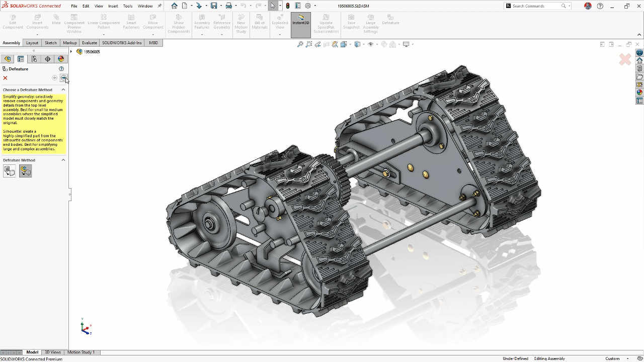Select the Simplify geometry defeature method
This screenshot has width=644, height=362.
click(x=9, y=171)
